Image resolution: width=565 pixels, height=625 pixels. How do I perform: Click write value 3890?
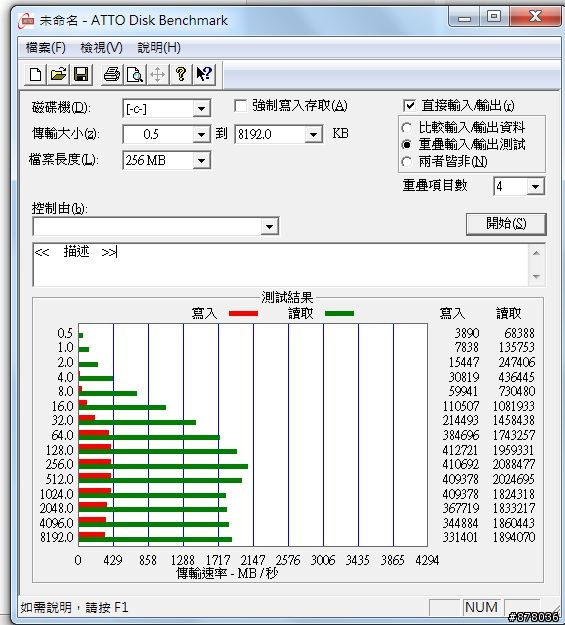click(x=467, y=333)
